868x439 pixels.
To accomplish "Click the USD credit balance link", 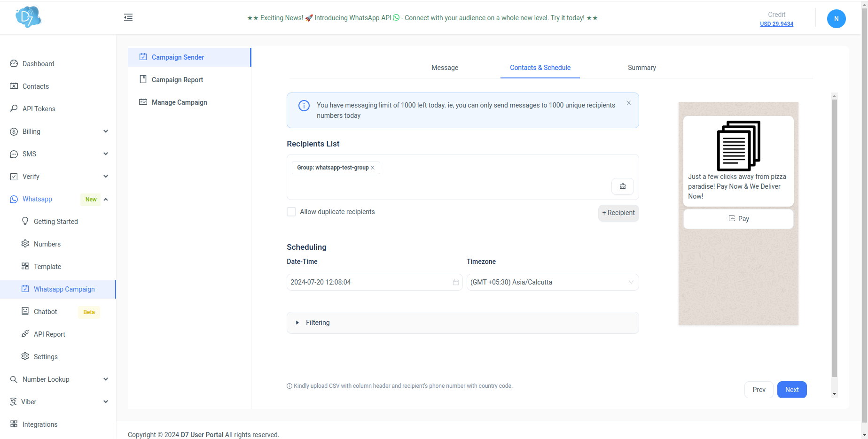I will coord(776,24).
